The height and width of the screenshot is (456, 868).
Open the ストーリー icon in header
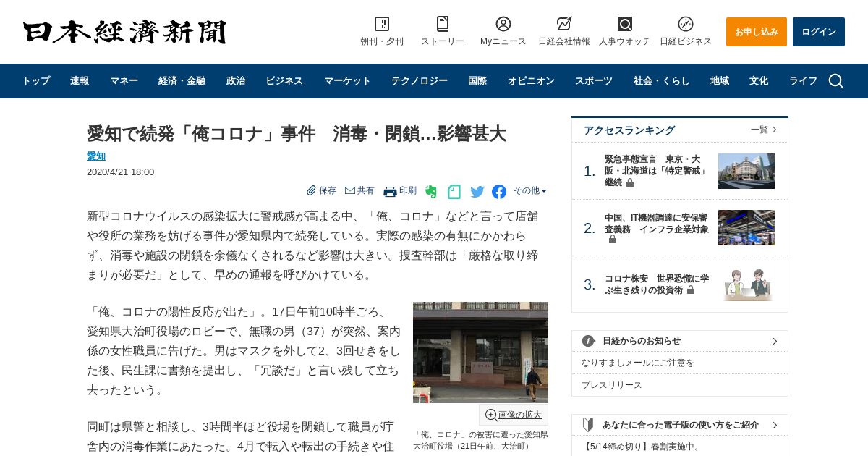[x=443, y=24]
